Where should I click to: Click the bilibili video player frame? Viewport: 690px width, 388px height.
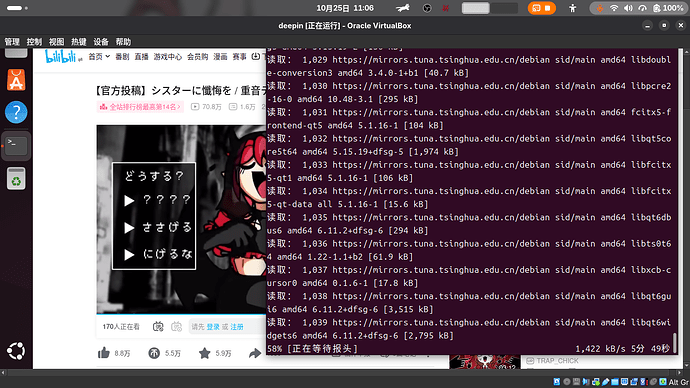click(181, 219)
